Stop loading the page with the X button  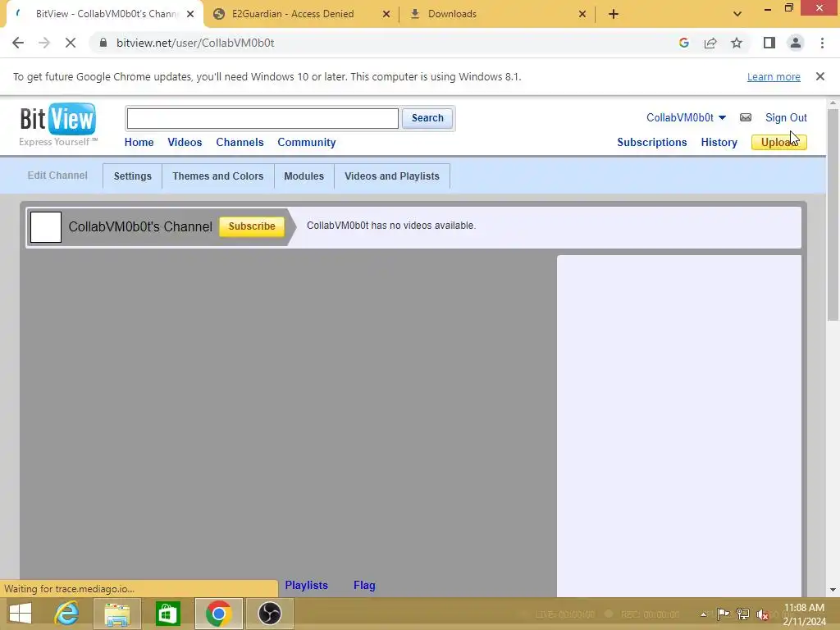[x=71, y=43]
